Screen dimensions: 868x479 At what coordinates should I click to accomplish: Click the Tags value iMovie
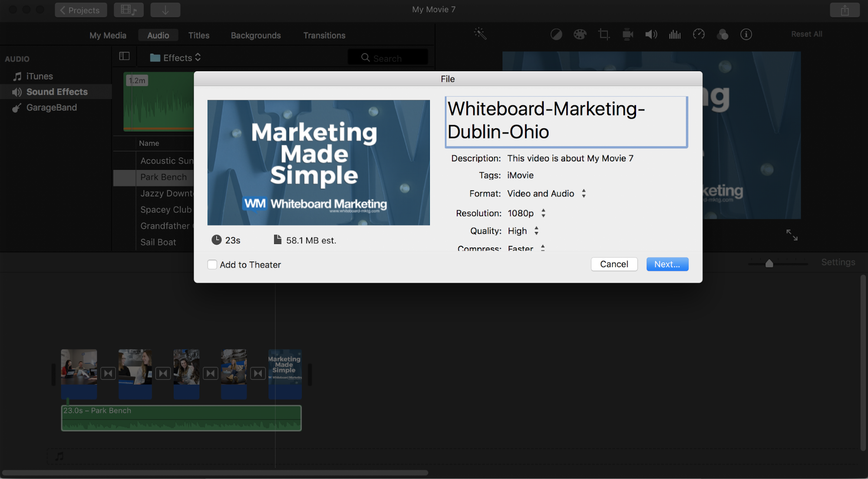pyautogui.click(x=520, y=175)
